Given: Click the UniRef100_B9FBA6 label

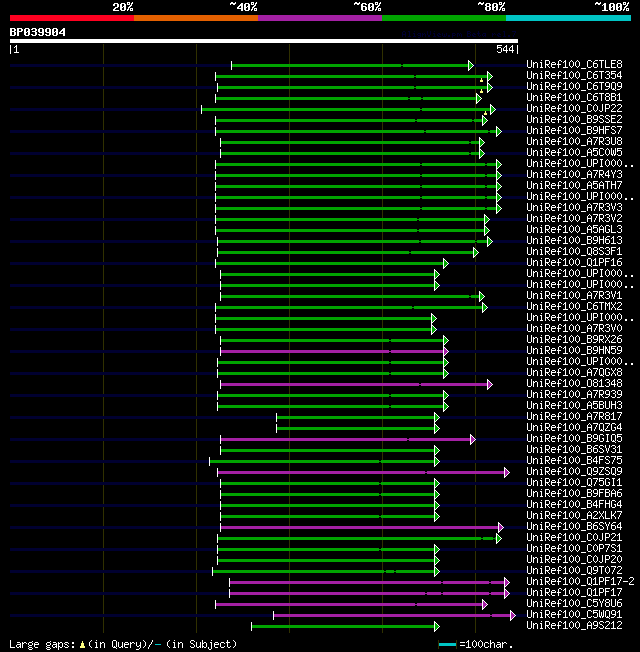Looking at the screenshot, I should tap(574, 494).
